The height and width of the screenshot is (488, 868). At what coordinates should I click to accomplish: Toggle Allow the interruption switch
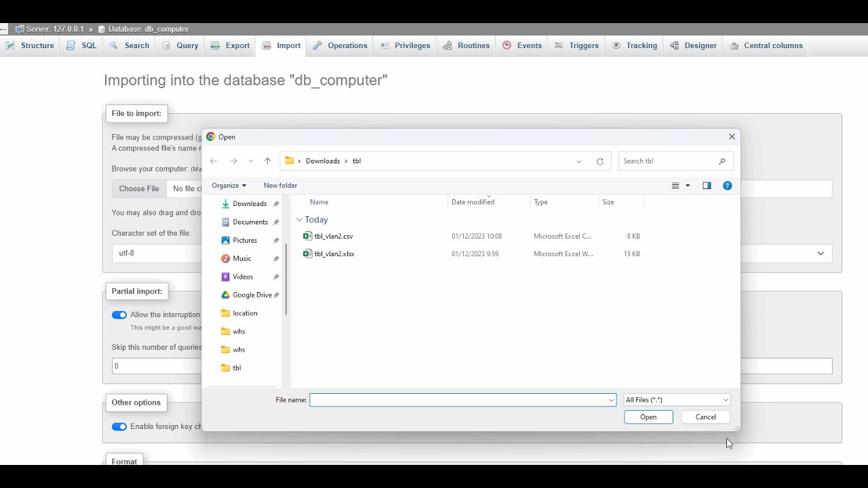point(119,315)
